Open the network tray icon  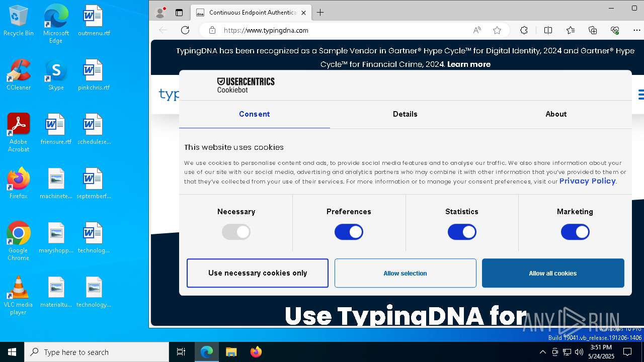pos(567,352)
